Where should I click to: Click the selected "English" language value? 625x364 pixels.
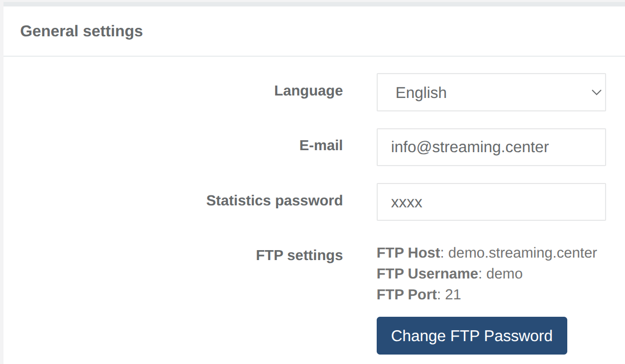click(x=421, y=93)
